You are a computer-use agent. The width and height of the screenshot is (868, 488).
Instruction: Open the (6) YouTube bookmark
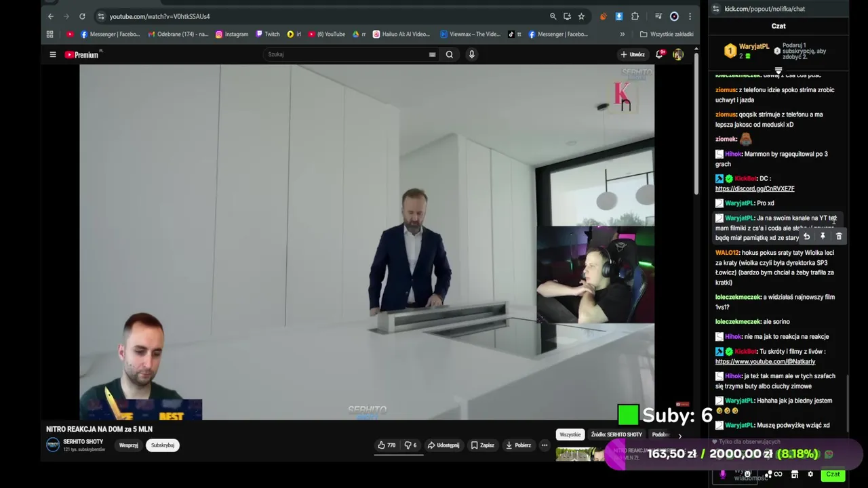(x=327, y=34)
